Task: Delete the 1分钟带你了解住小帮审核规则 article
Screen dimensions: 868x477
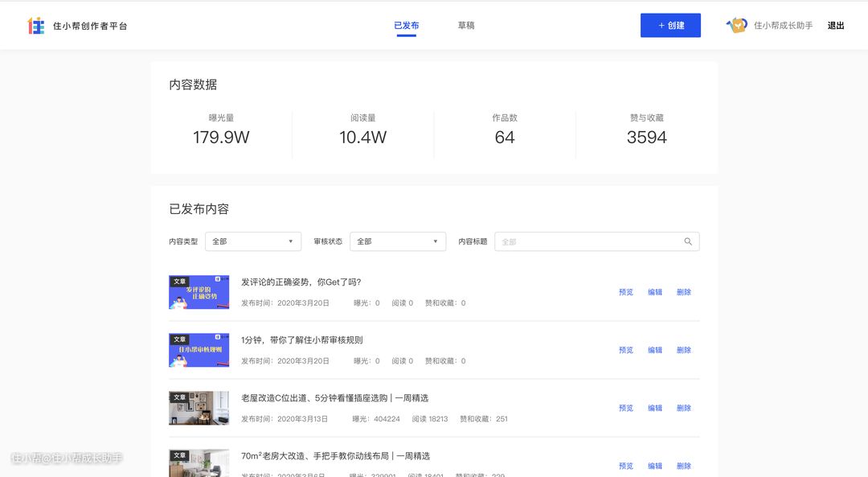Action: coord(684,351)
